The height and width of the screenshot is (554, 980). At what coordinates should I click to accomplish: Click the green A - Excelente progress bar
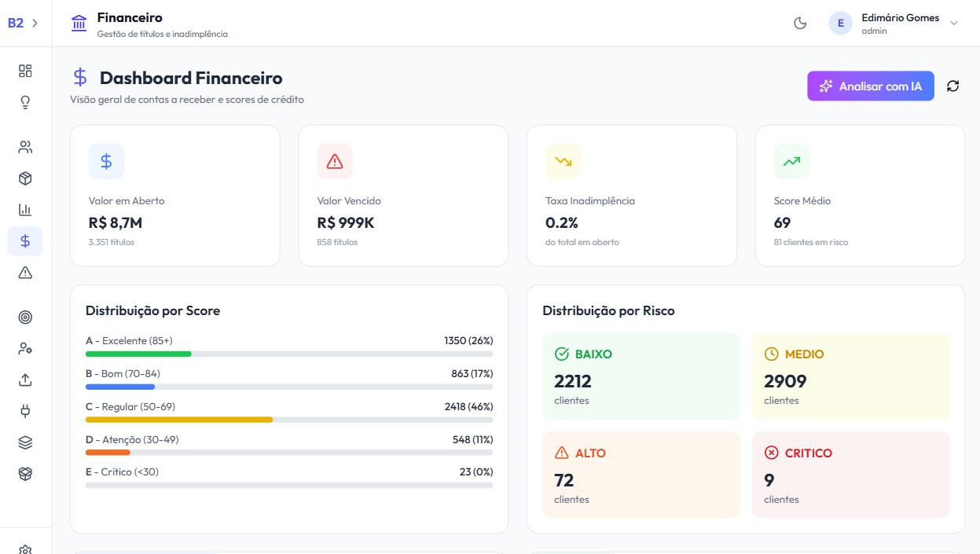[x=138, y=354]
